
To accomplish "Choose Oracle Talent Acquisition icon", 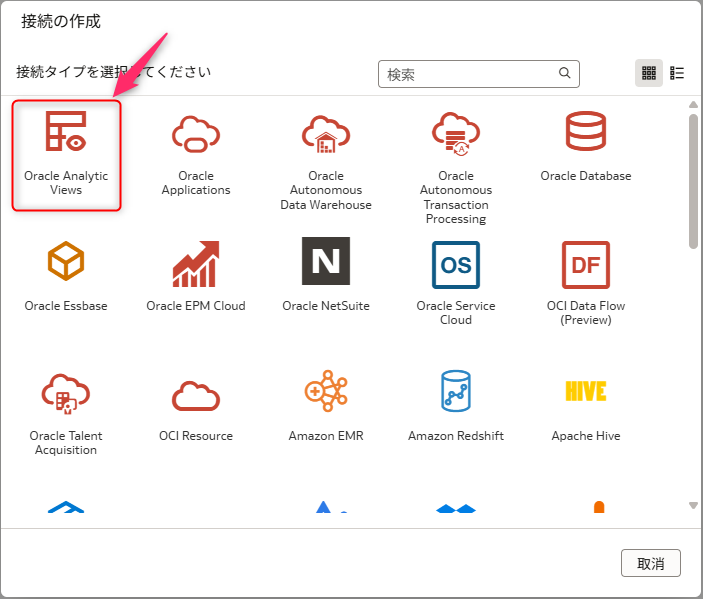I will coord(66,394).
